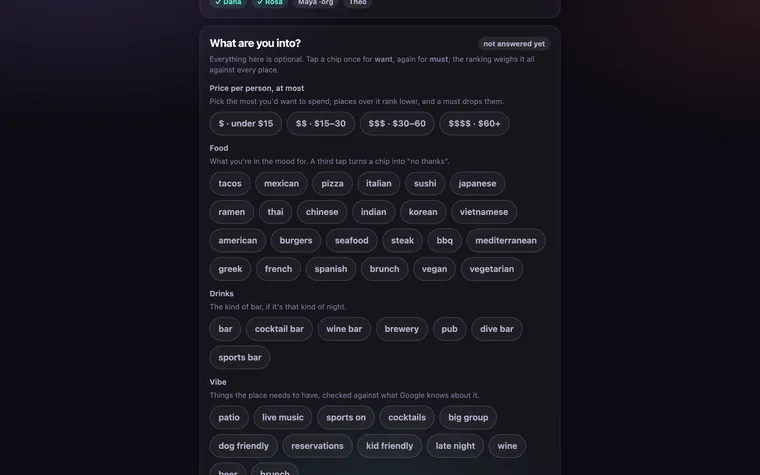Mark ramen as wanted
The height and width of the screenshot is (475, 760).
click(x=232, y=212)
